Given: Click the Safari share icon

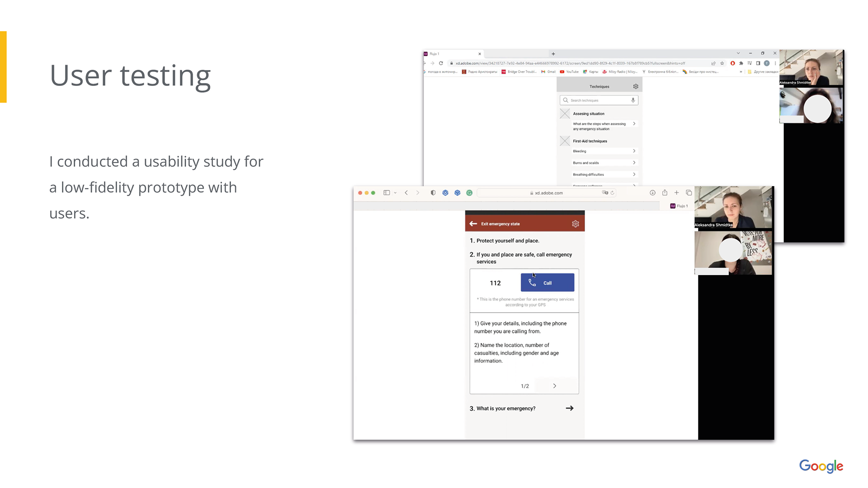Looking at the screenshot, I should [665, 193].
